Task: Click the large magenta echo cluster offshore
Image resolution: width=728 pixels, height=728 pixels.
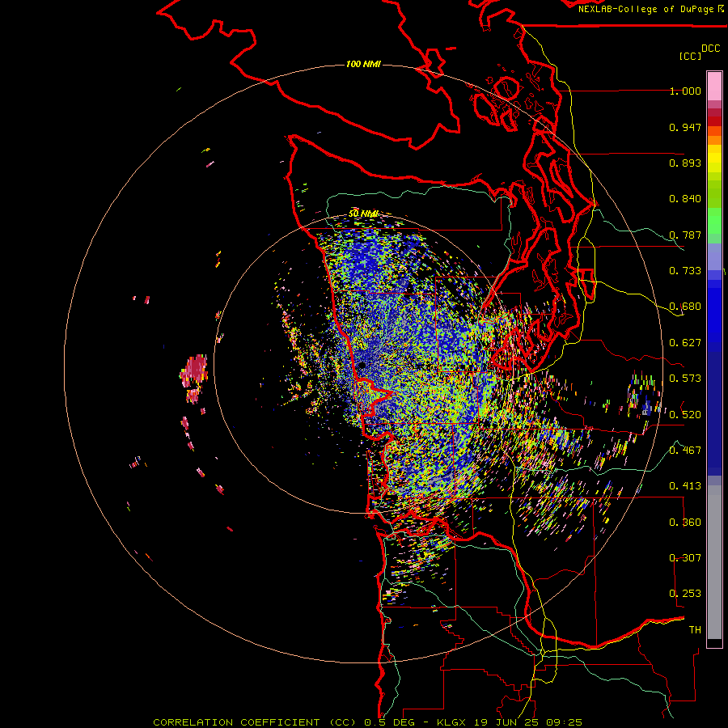Action: point(194,370)
